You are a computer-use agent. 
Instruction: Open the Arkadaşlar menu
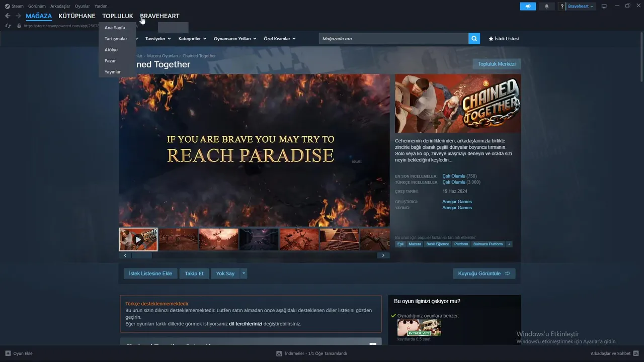pyautogui.click(x=60, y=7)
